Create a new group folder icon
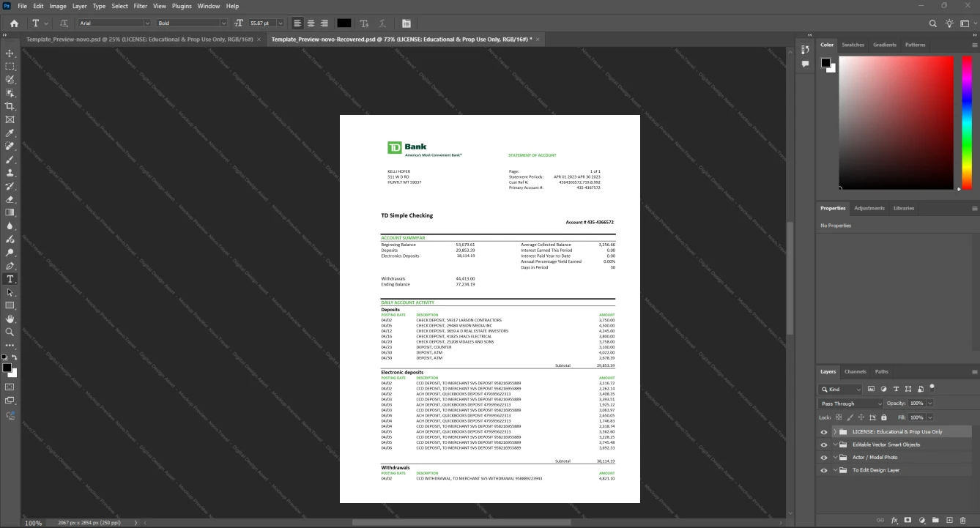 (x=936, y=520)
